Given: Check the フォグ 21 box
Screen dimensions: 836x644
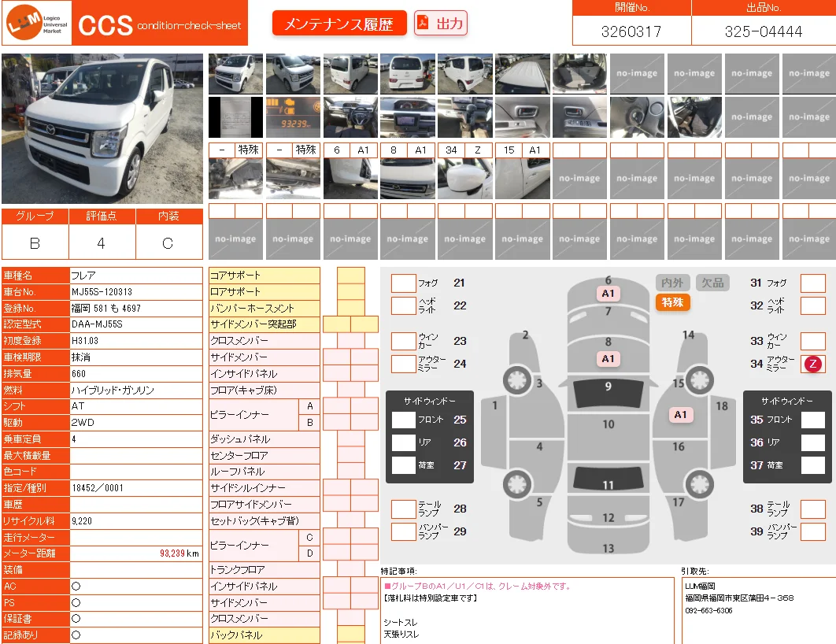Looking at the screenshot, I should pos(404,283).
